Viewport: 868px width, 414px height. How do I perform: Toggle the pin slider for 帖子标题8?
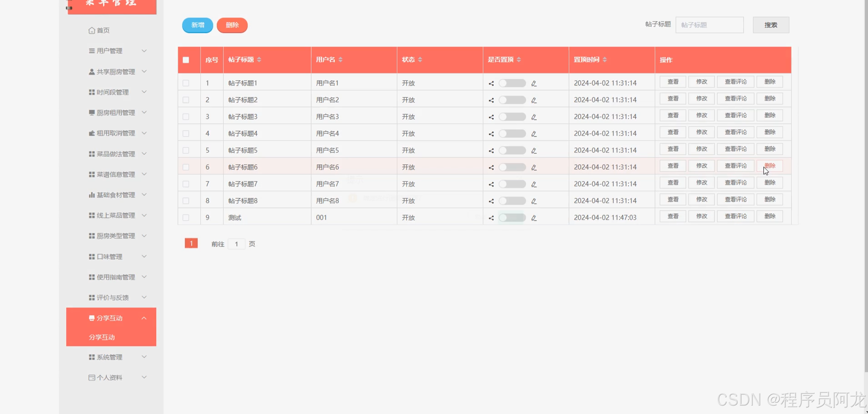coord(512,201)
